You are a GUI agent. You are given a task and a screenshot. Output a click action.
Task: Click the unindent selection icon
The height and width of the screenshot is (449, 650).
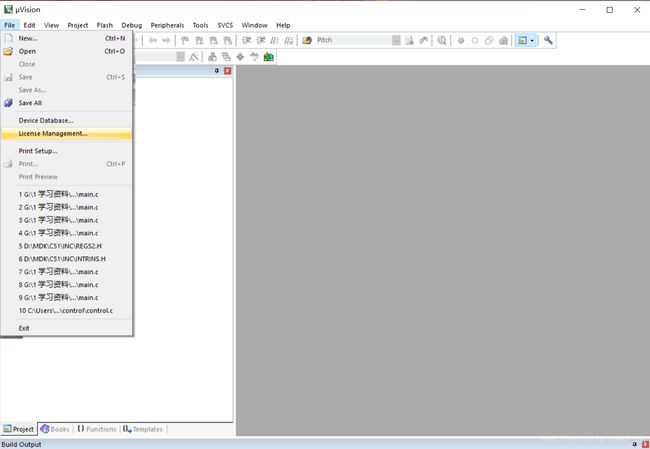[x=261, y=40]
